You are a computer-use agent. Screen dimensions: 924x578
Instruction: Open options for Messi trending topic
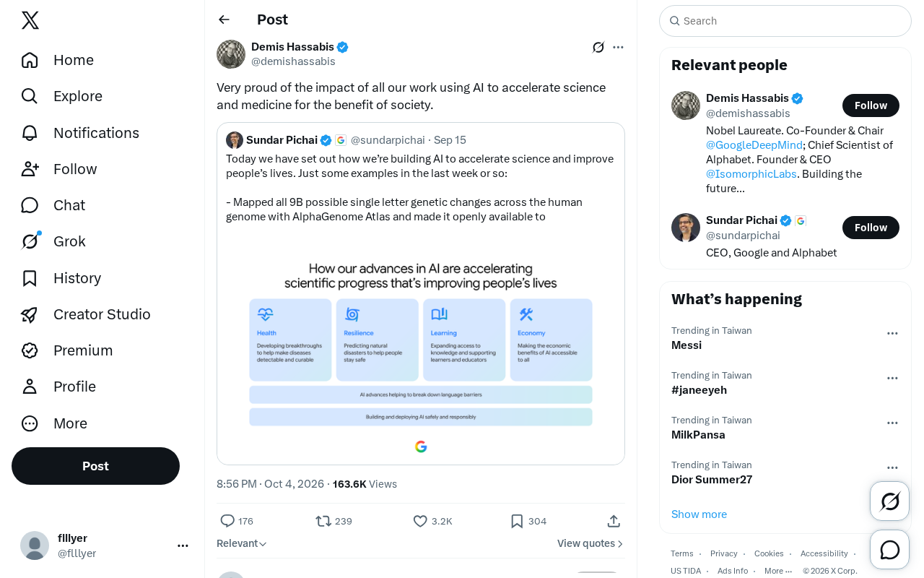(892, 333)
